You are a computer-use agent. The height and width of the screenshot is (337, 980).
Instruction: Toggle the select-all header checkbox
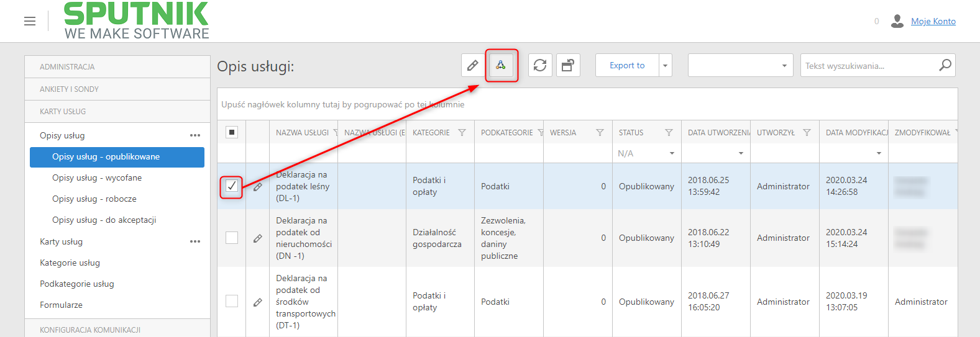click(232, 132)
